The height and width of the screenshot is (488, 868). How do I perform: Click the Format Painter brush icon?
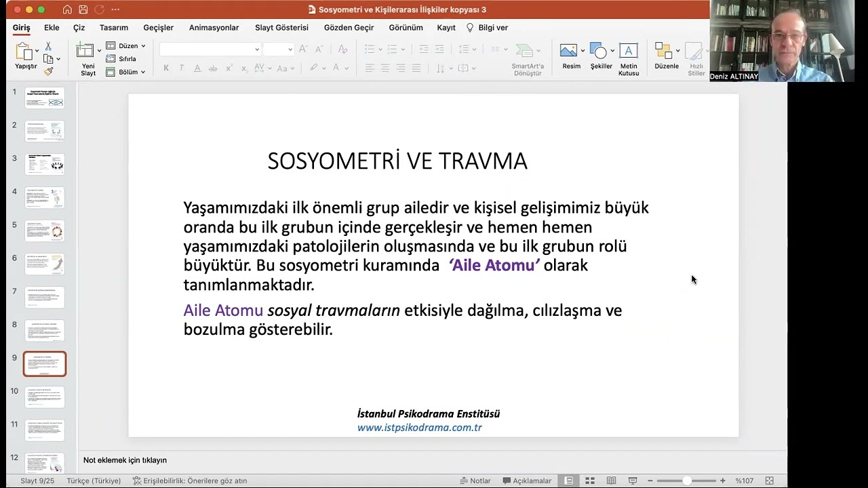[x=48, y=71]
